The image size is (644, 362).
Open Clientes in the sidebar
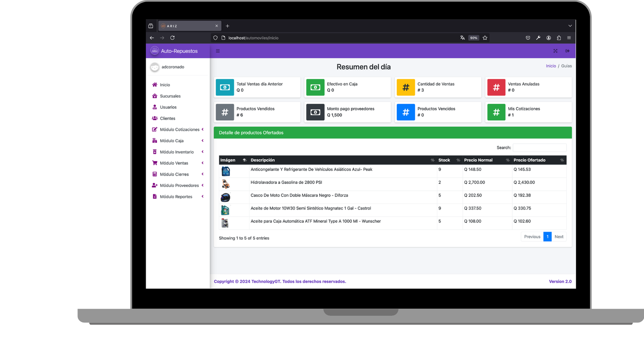point(178,118)
